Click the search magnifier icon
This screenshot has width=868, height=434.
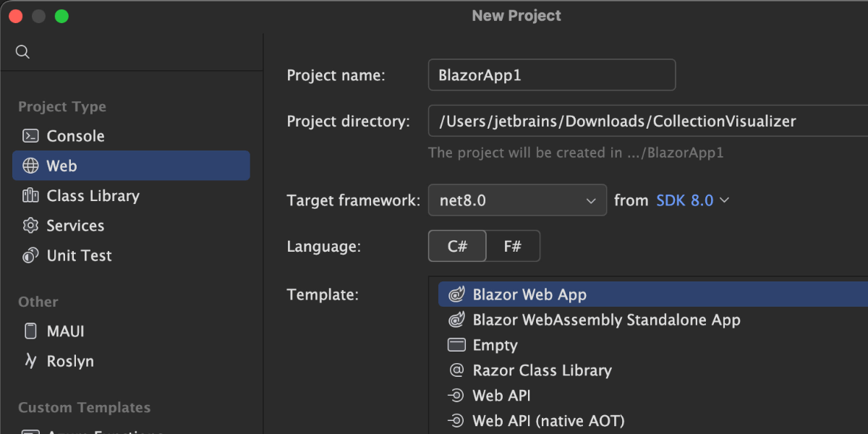[22, 52]
